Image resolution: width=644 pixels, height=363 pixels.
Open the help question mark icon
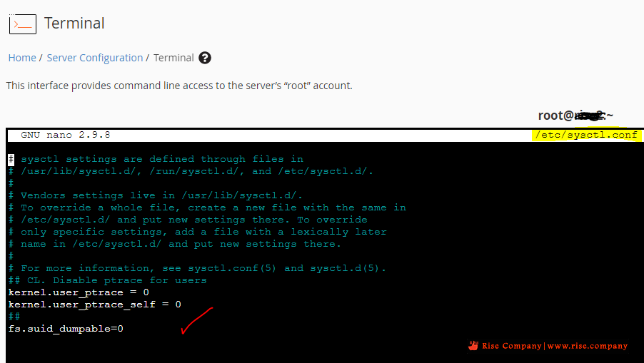pos(204,58)
